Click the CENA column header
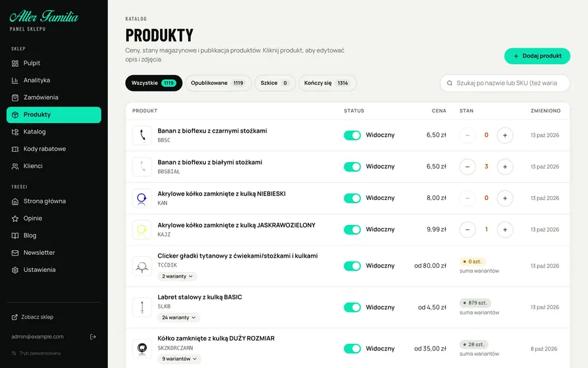The width and height of the screenshot is (588, 368). pyautogui.click(x=439, y=111)
